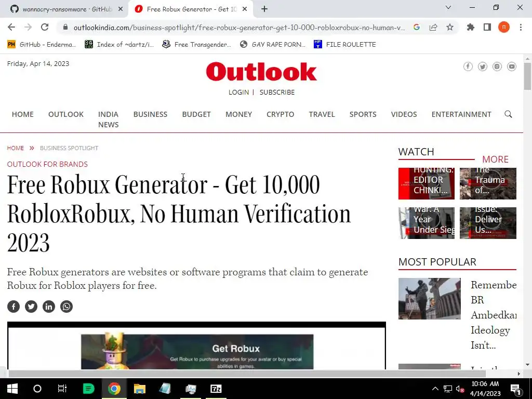The height and width of the screenshot is (399, 532).
Task: Click the Outlook logo
Action: point(261,72)
